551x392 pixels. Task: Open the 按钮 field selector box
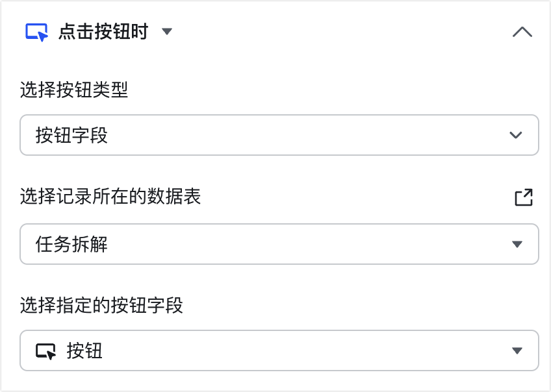tap(279, 350)
